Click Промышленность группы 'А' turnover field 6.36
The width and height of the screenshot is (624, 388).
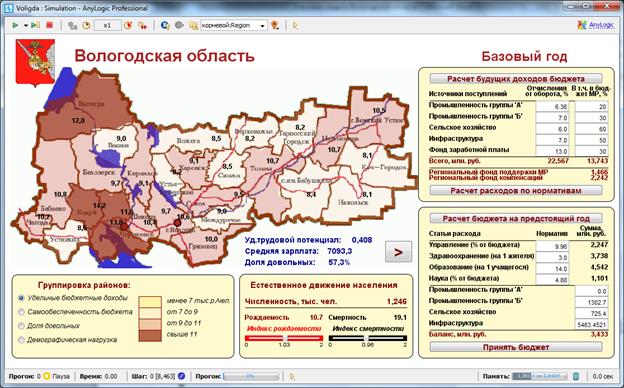[552, 106]
